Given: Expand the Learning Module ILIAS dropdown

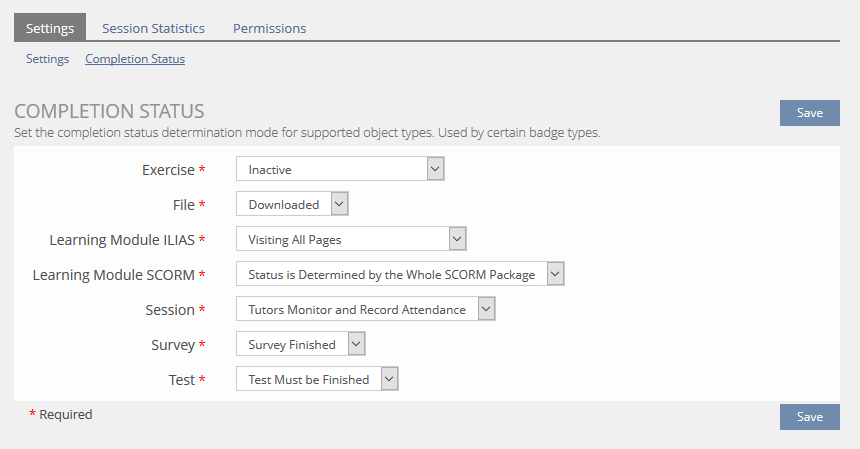Looking at the screenshot, I should (x=351, y=239).
